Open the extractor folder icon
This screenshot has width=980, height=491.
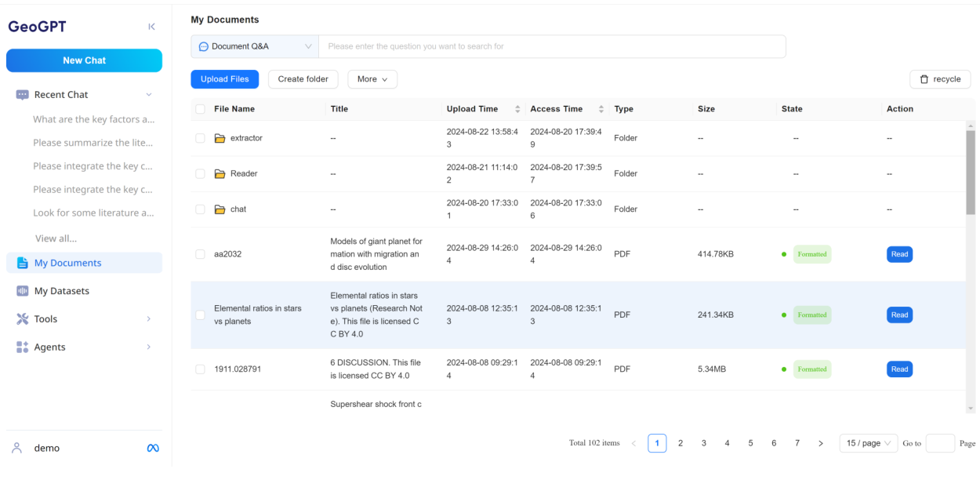220,138
